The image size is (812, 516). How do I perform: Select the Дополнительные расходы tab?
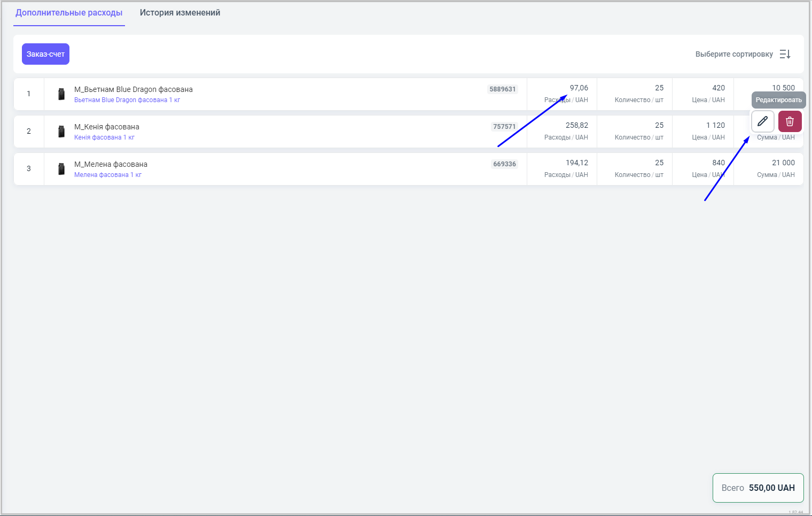69,13
